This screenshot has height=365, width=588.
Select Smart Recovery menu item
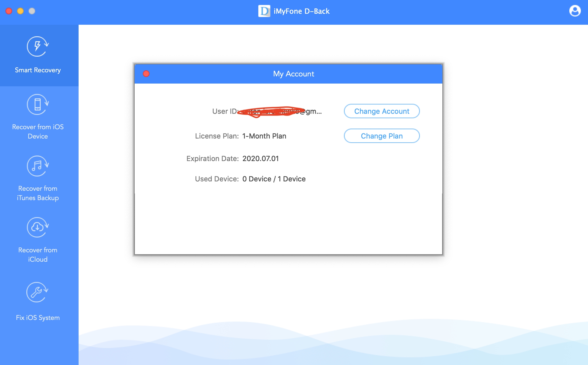point(38,55)
